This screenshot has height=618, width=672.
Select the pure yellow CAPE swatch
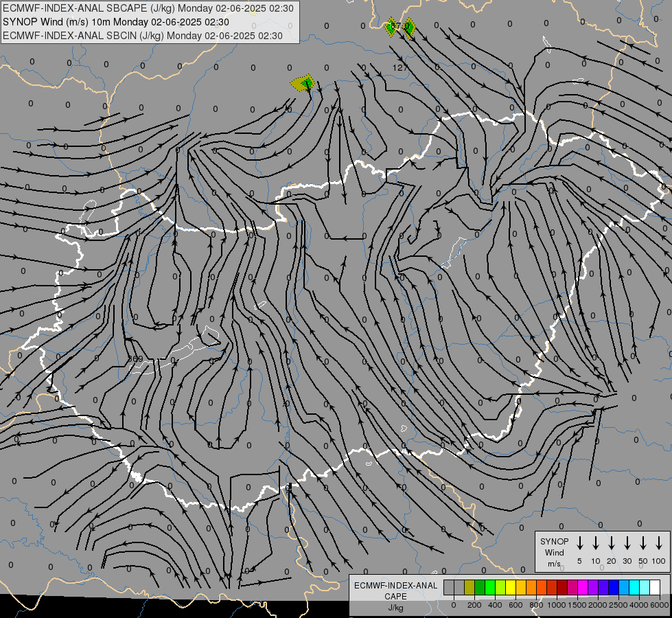tap(511, 587)
